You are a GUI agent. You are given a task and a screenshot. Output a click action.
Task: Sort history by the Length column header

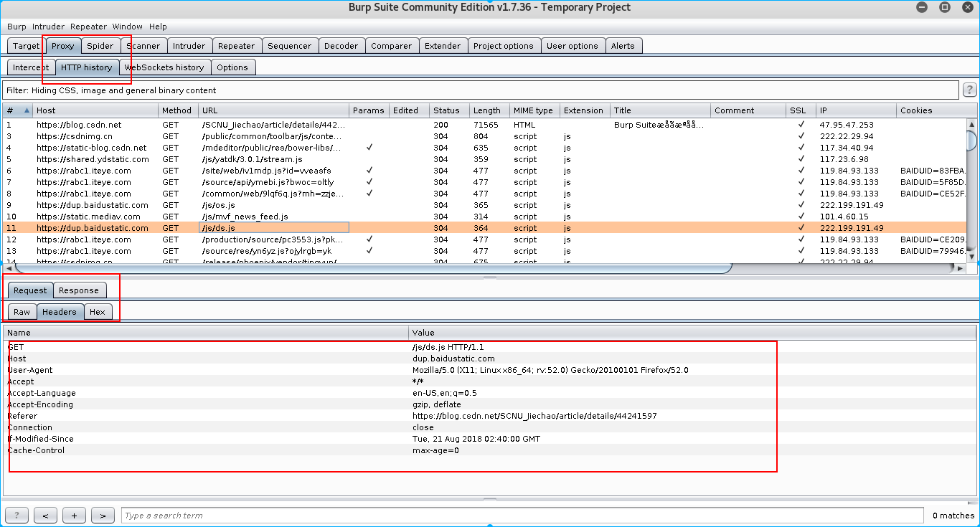pos(490,110)
